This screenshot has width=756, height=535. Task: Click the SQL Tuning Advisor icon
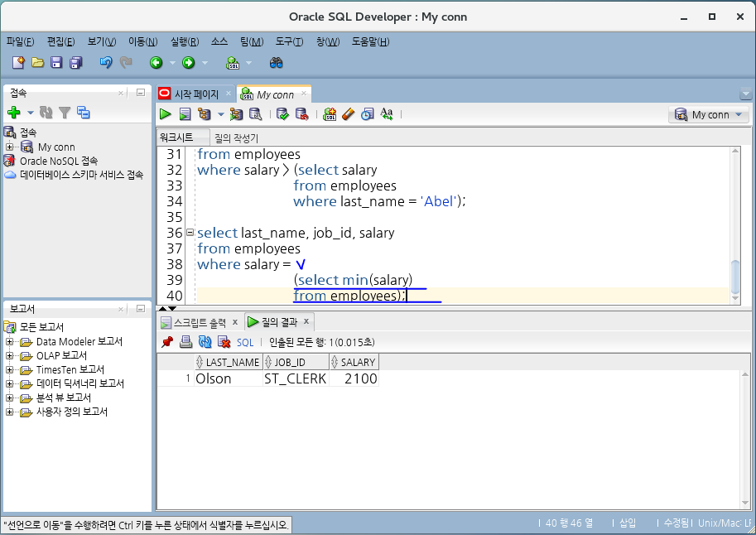(256, 113)
